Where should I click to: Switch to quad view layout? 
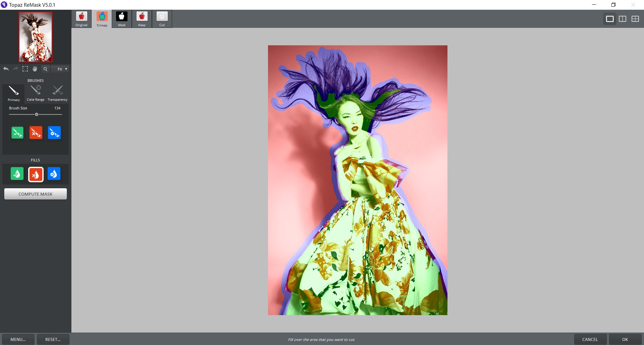[x=635, y=19]
